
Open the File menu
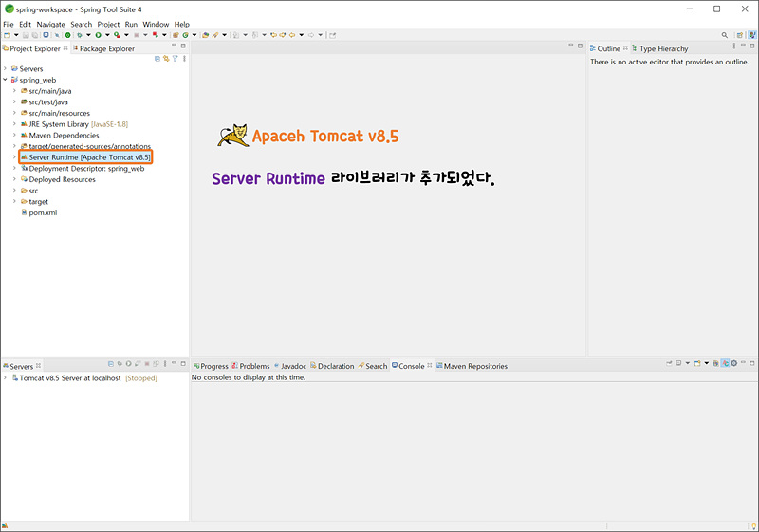click(x=9, y=25)
